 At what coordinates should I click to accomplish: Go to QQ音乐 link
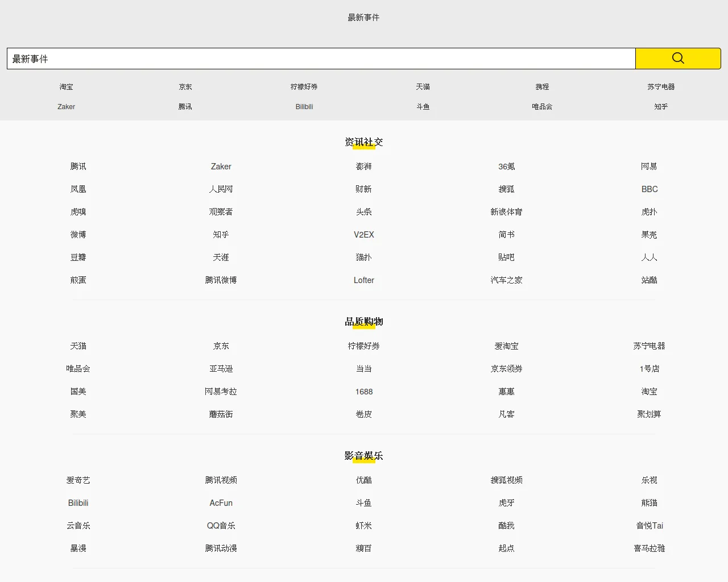(x=221, y=526)
